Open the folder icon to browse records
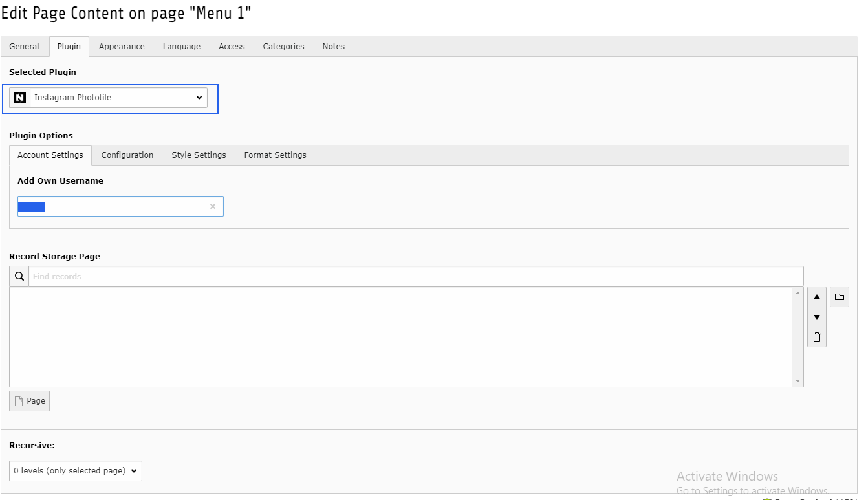Screen dimensions: 868x500 tap(840, 297)
